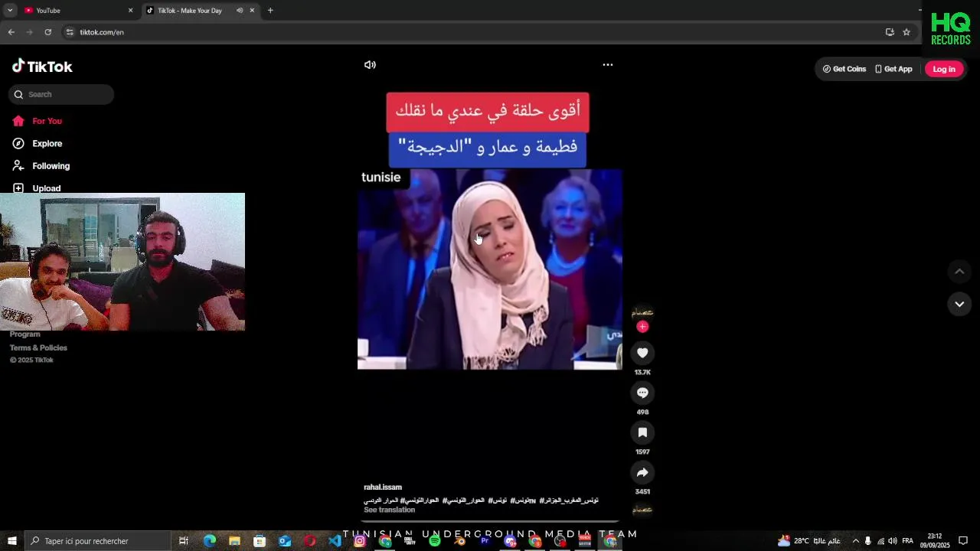Follow the creator with the plus badge
980x551 pixels.
pos(642,327)
